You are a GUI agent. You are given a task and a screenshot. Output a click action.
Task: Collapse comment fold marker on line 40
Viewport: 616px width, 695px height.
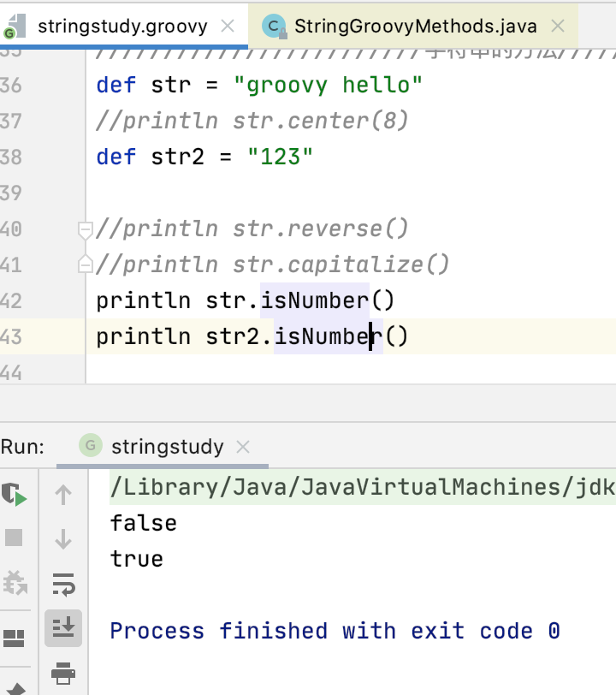(x=85, y=229)
